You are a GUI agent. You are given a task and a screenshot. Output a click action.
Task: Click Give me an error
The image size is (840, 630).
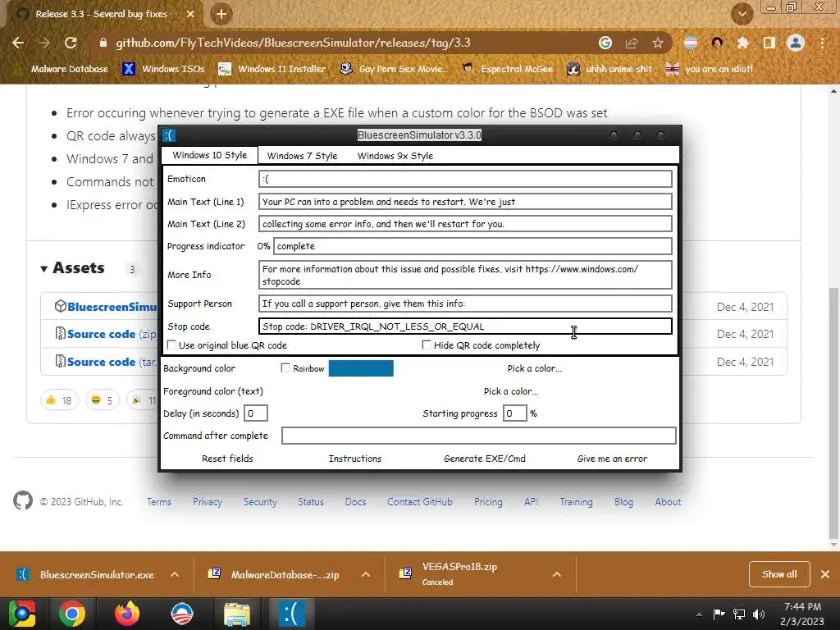click(612, 459)
